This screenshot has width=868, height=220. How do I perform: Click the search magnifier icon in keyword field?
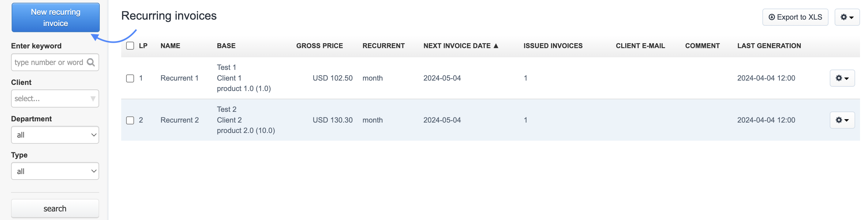click(91, 63)
